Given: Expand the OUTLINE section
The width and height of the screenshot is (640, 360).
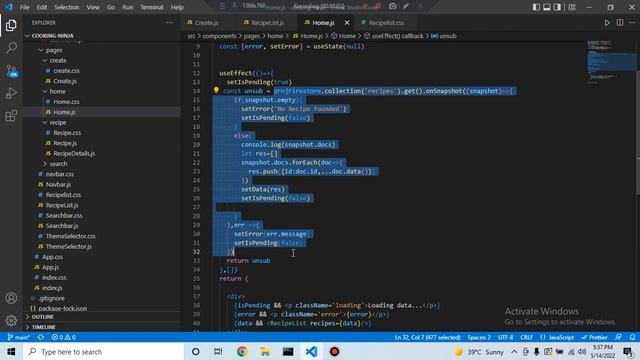Looking at the screenshot, I should 42,317.
